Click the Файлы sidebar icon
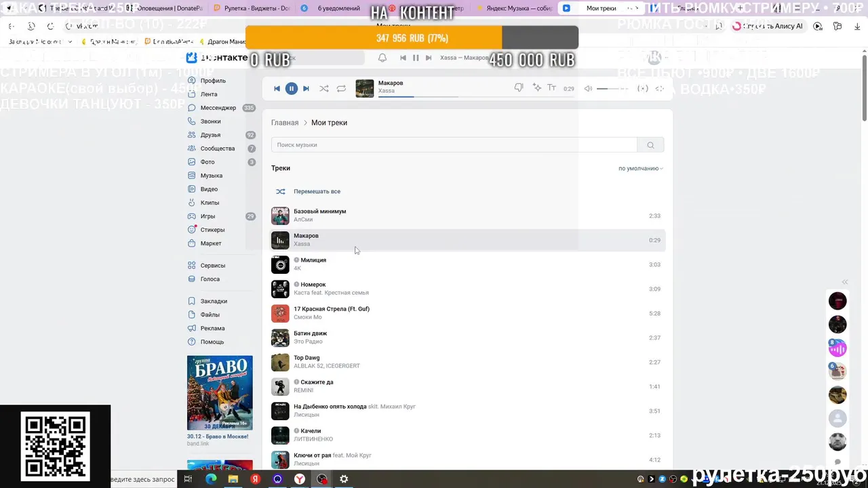Screen dimensions: 868x488 click(x=192, y=314)
